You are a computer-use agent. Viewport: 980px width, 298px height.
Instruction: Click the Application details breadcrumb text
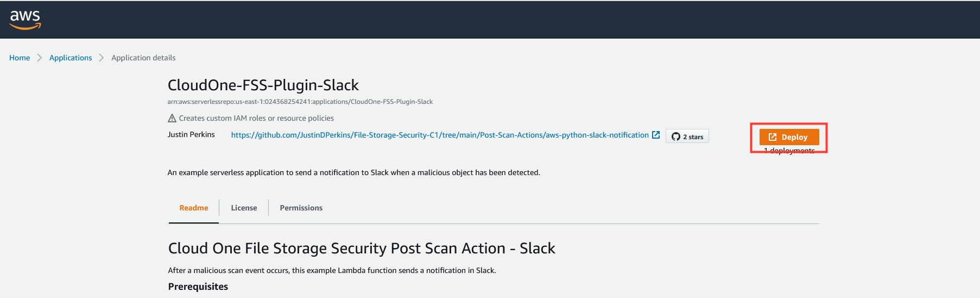(x=143, y=58)
